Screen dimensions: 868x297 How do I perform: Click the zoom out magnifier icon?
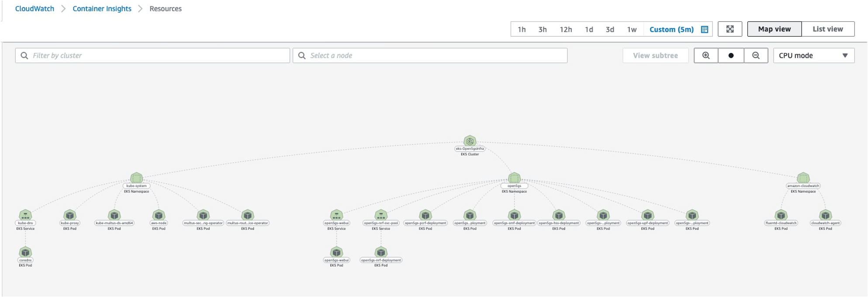coord(756,56)
